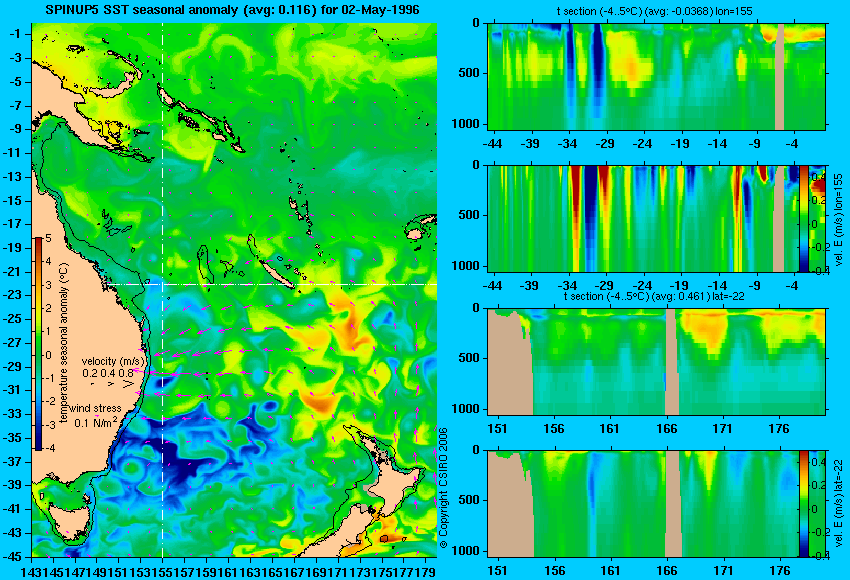Click the '0.2 0.4 0.8' velocity scale values
The width and height of the screenshot is (850, 580).
tap(108, 373)
